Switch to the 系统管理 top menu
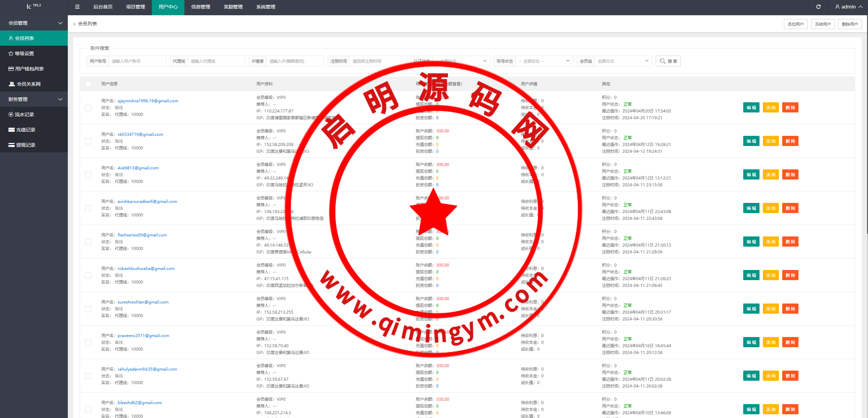This screenshot has height=418, width=868. coord(265,7)
